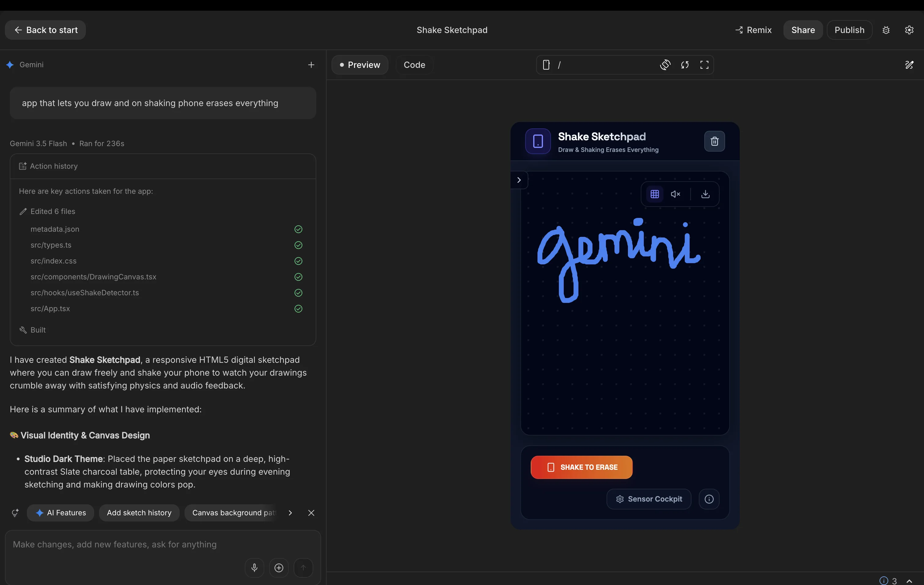Switch to the Preview tab

(x=360, y=65)
